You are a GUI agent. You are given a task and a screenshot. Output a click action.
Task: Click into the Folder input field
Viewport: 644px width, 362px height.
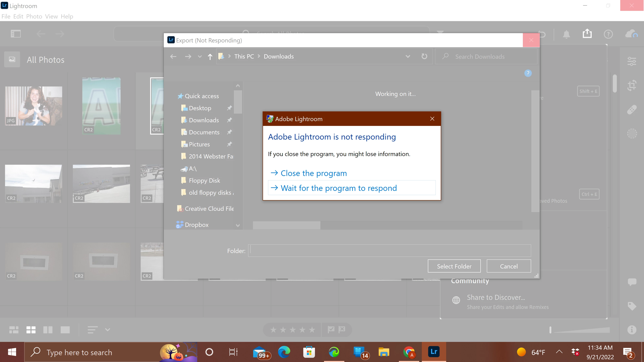click(x=389, y=251)
